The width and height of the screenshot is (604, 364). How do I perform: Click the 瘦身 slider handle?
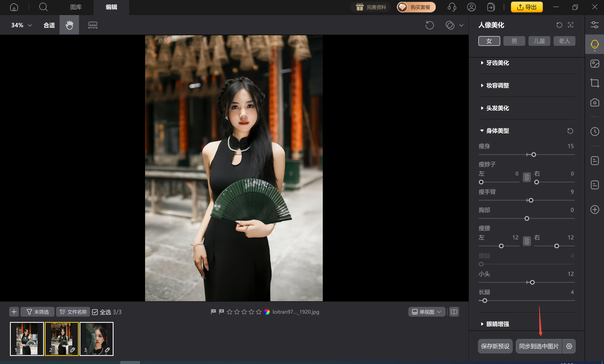[x=534, y=155]
